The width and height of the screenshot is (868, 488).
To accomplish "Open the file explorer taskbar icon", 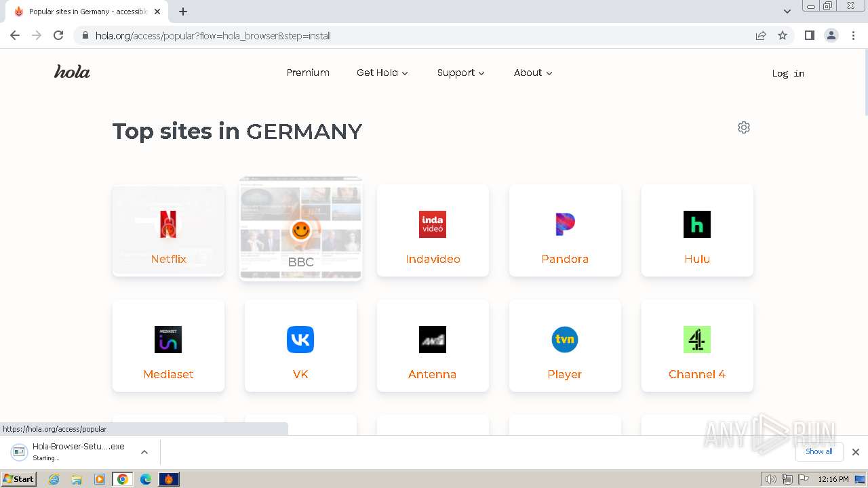I will tap(77, 479).
